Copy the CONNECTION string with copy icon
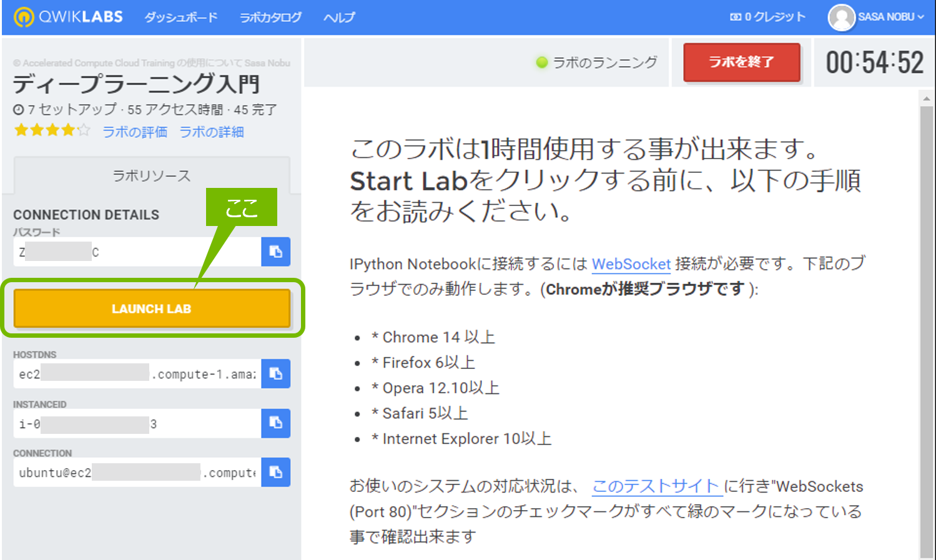This screenshot has width=936, height=560. click(x=275, y=472)
